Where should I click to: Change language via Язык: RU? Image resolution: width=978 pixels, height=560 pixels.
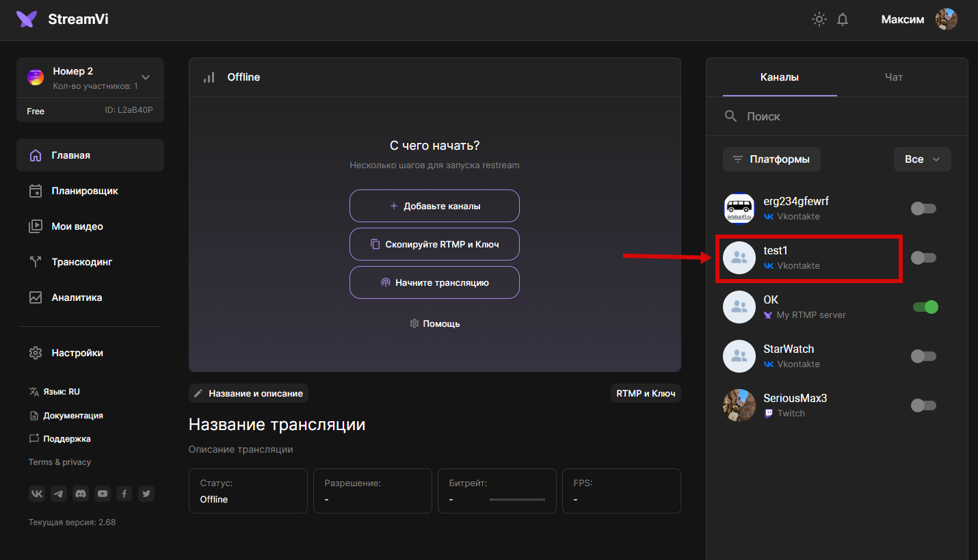[55, 392]
